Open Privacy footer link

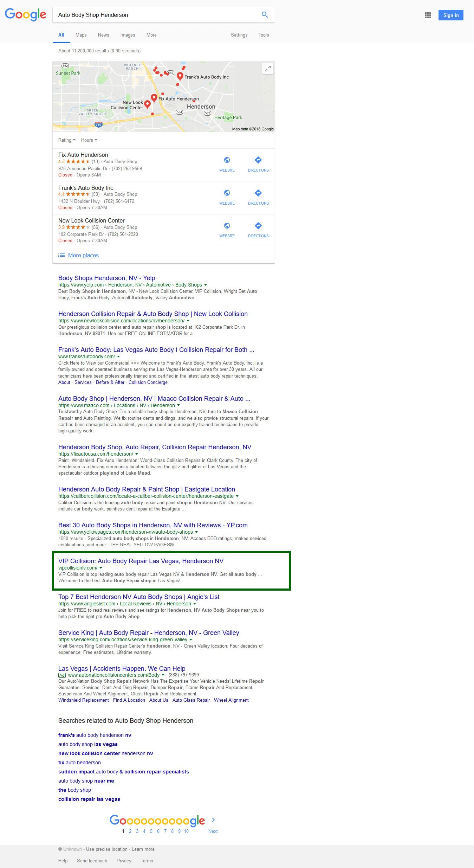point(124,861)
